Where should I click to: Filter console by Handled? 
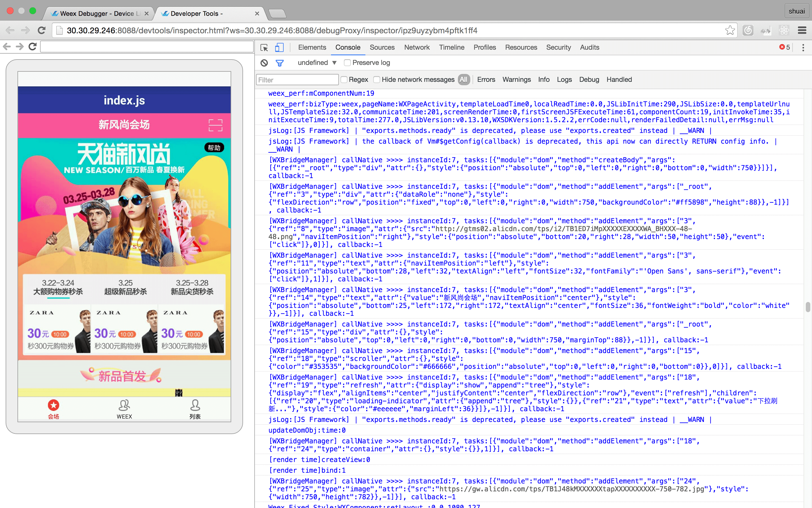[619, 80]
